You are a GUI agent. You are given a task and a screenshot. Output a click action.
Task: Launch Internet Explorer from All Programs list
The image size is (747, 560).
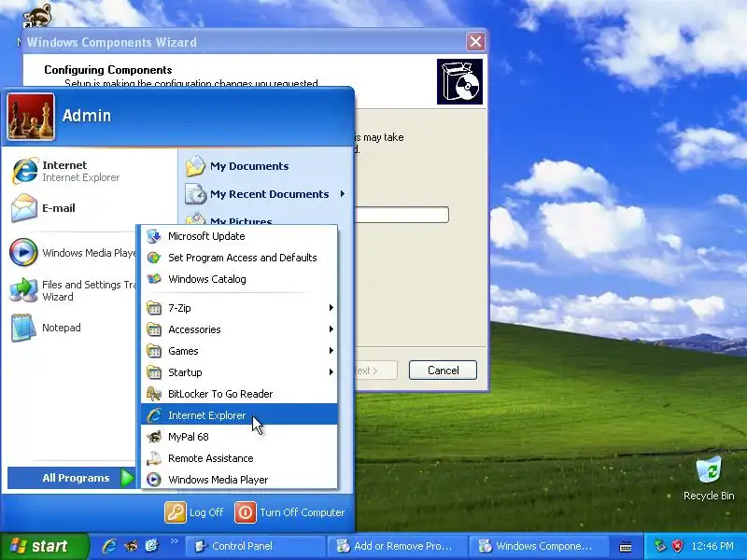[239, 415]
